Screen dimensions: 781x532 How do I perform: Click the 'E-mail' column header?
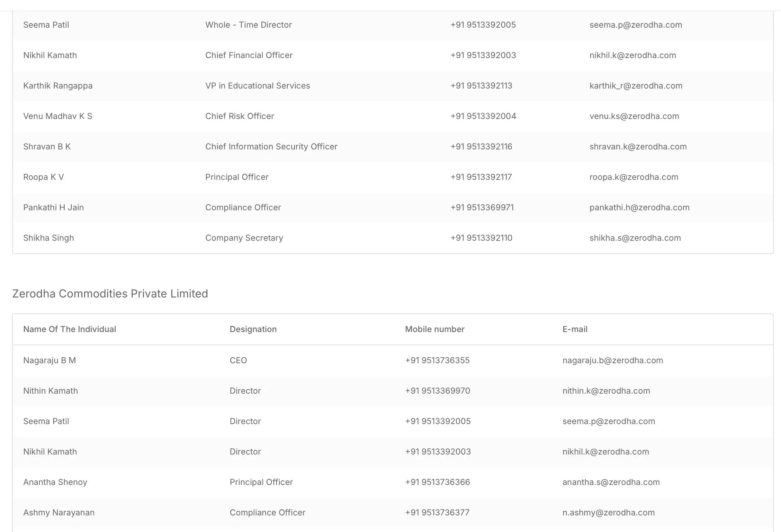pos(575,329)
